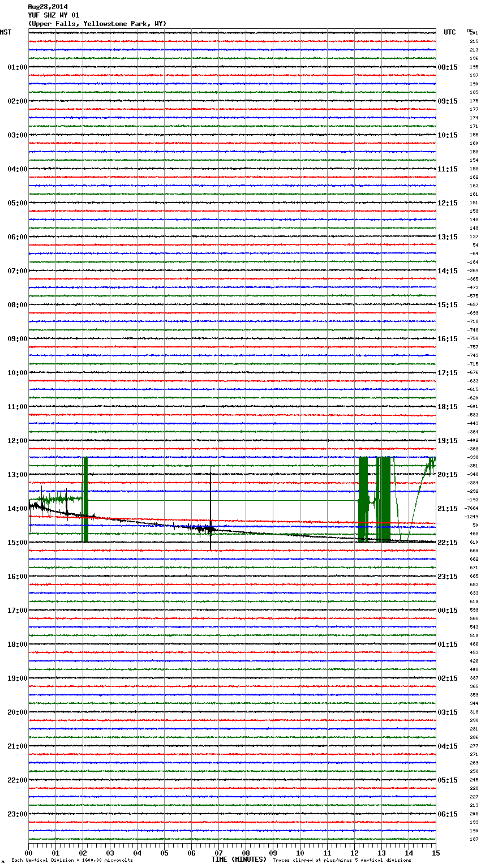481x868 pixels.
Task: Click the green clipped block at minute 13
Action: 384,500
